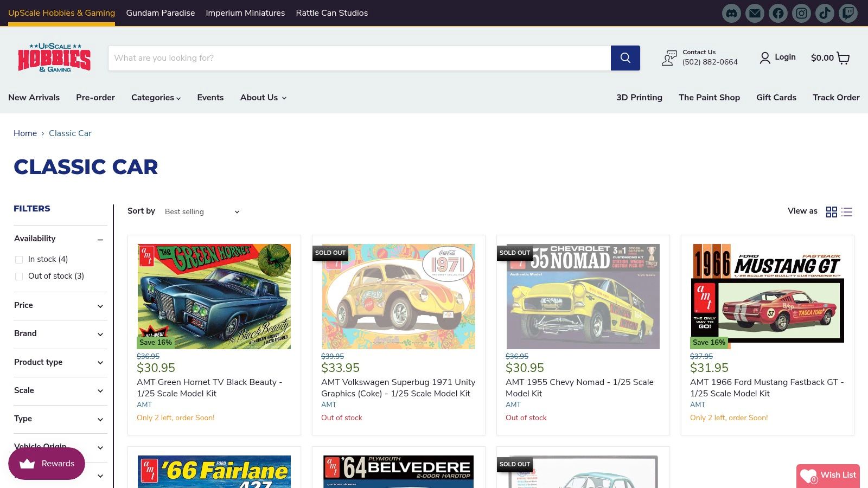The width and height of the screenshot is (868, 488).
Task: Click the $0.00 cart total
Action: (x=822, y=58)
